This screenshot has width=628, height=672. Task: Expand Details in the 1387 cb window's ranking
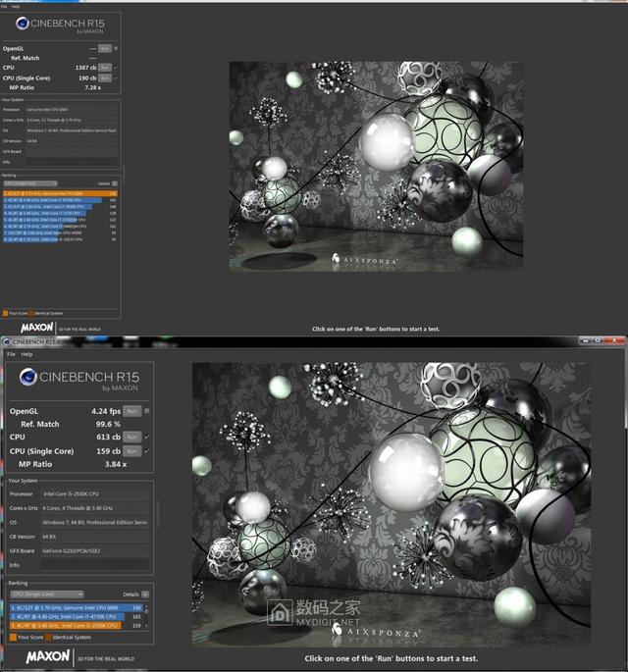point(115,183)
